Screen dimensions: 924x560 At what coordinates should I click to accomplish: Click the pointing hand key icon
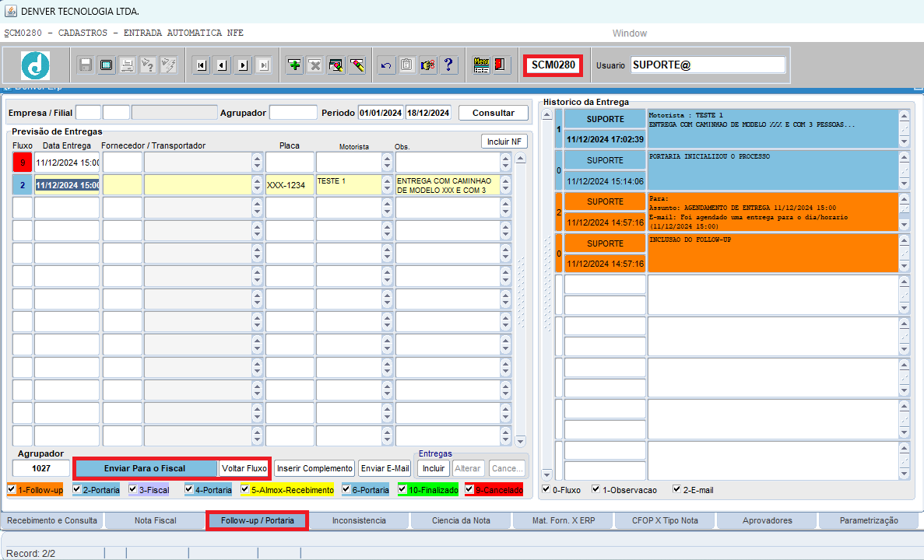(428, 65)
